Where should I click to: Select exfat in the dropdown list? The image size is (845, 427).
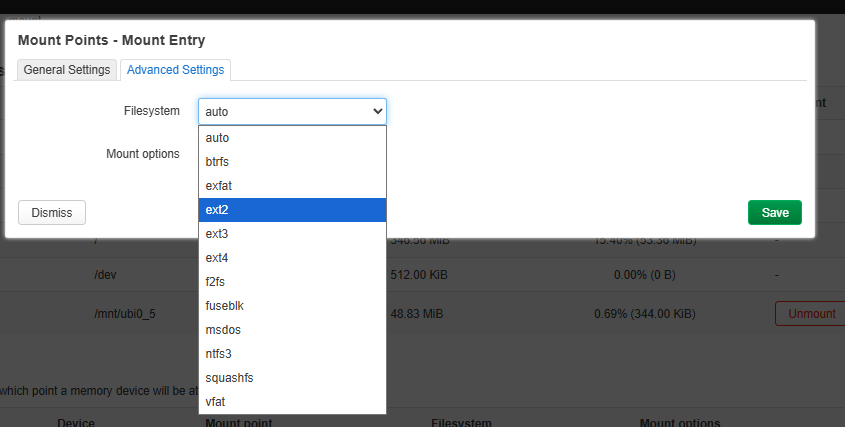point(292,186)
